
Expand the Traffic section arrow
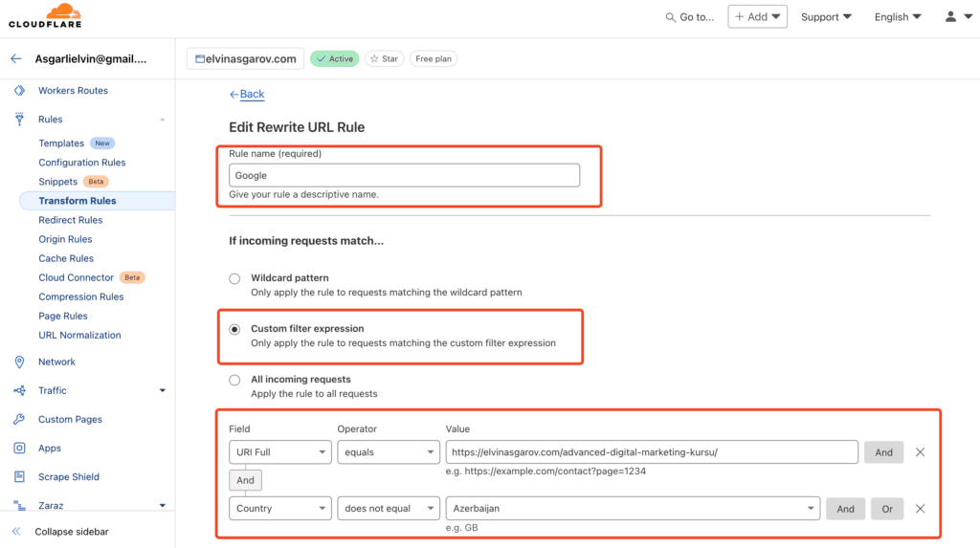163,390
